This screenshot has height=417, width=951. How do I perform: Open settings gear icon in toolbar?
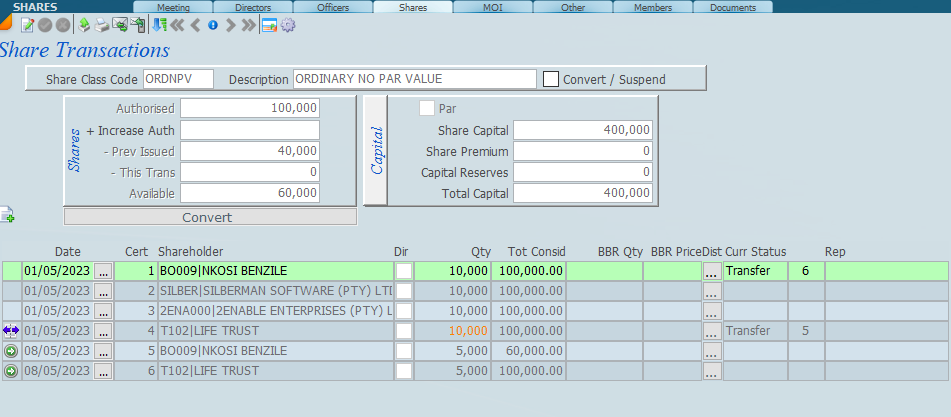click(288, 25)
